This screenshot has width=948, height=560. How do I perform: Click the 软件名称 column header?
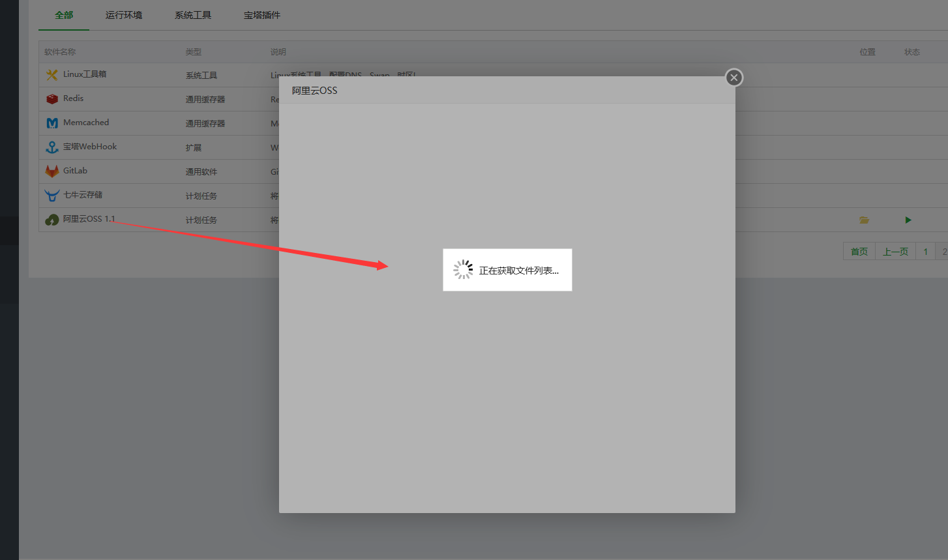pyautogui.click(x=60, y=52)
